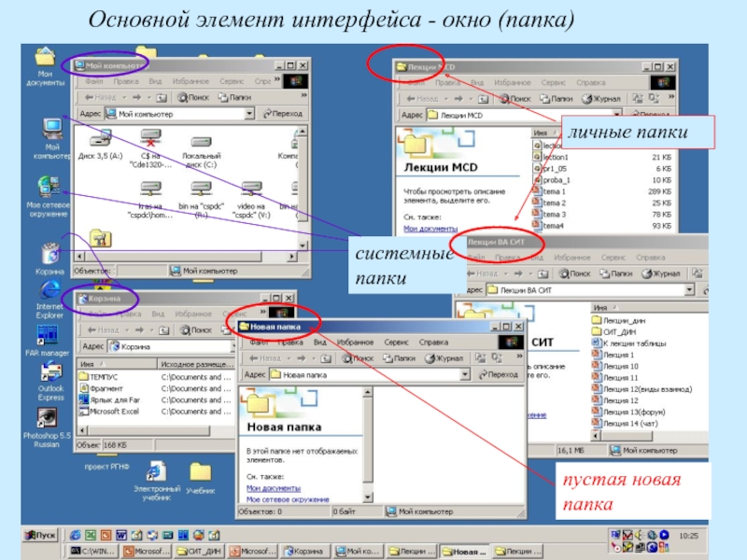Switch to Корзина on the taskbar
The width and height of the screenshot is (747, 560).
tap(303, 551)
